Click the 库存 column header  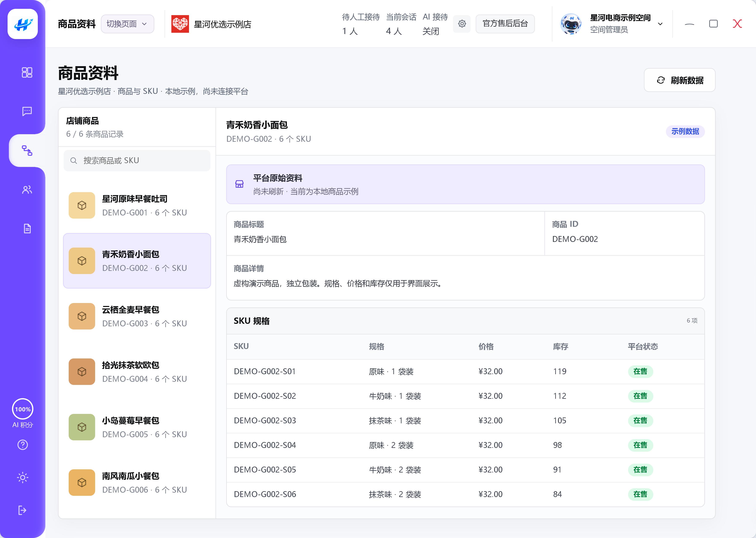(x=560, y=346)
